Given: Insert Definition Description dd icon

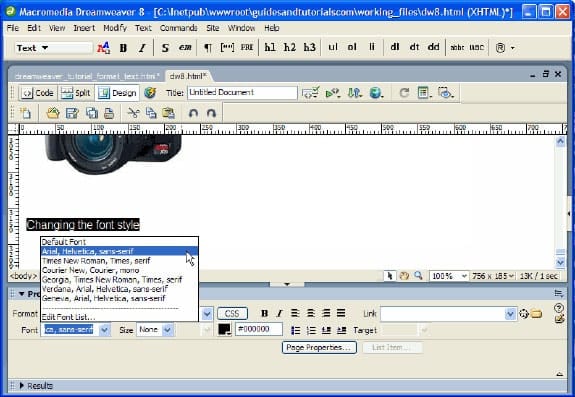Looking at the screenshot, I should (x=433, y=47).
